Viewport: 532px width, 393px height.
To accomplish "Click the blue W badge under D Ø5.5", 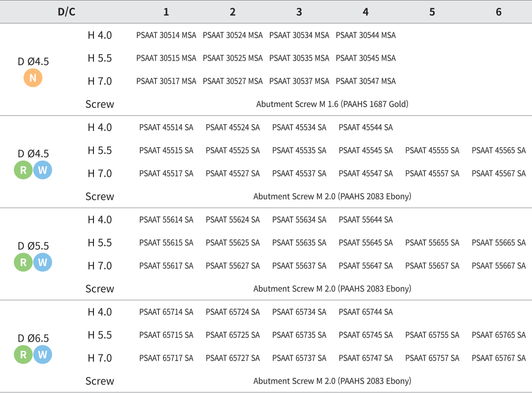I will coord(43,262).
